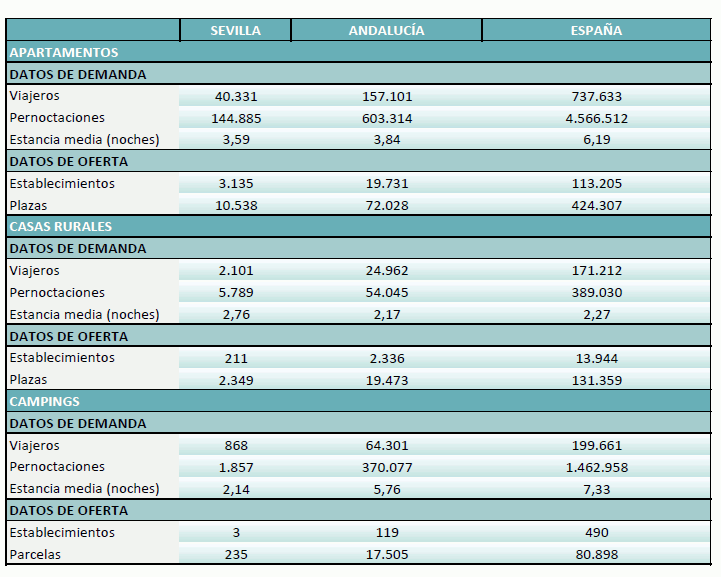Viewport: 721px width, 577px height.
Task: Select the 24.962 viajeros cell
Action: [x=386, y=270]
